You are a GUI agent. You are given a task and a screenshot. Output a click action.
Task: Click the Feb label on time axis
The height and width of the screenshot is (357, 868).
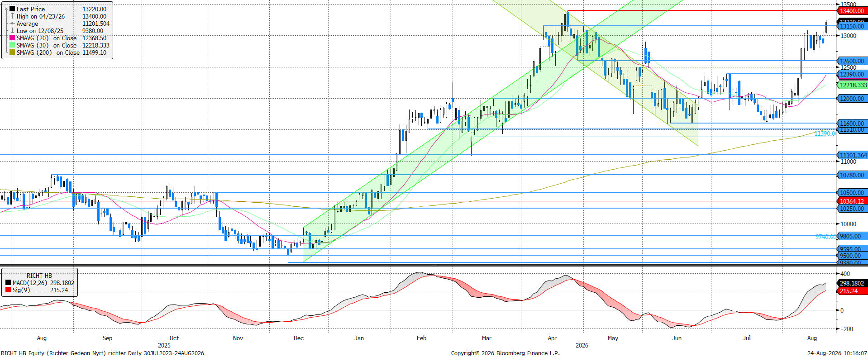point(421,338)
